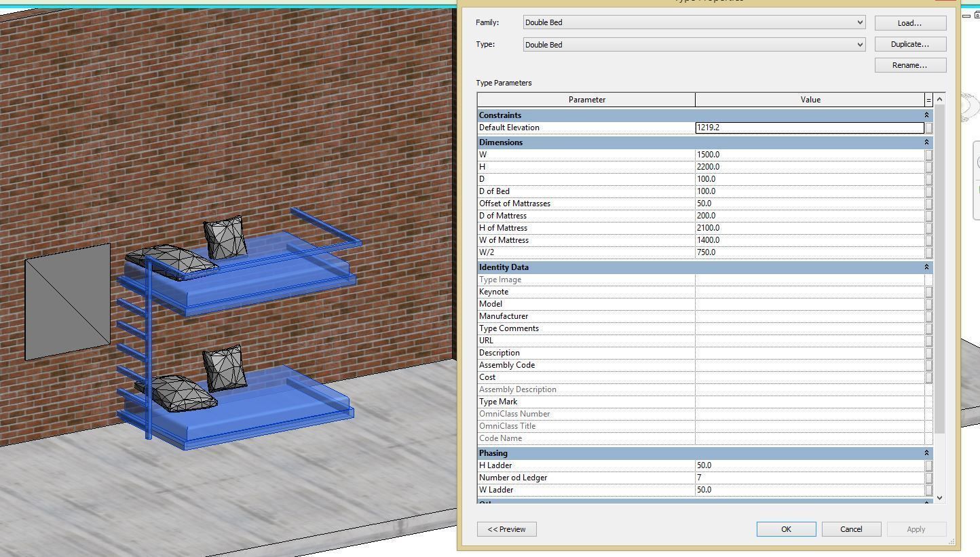Click the Rename button
Screen dimensions: 980x557
[x=909, y=65]
